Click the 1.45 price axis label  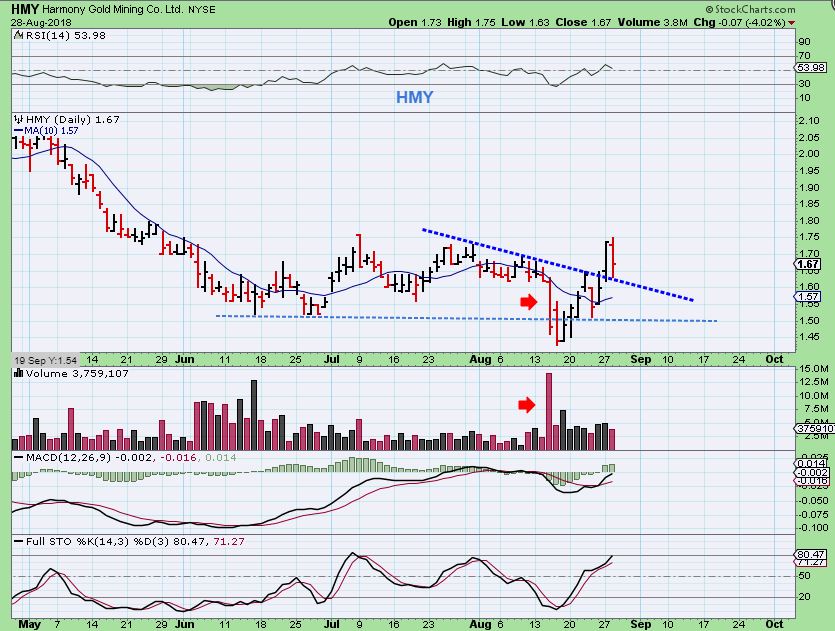(x=809, y=337)
